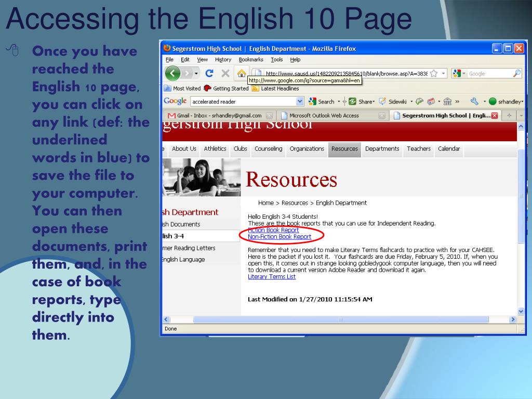
Task: Open the Athletics site tab
Action: click(215, 149)
